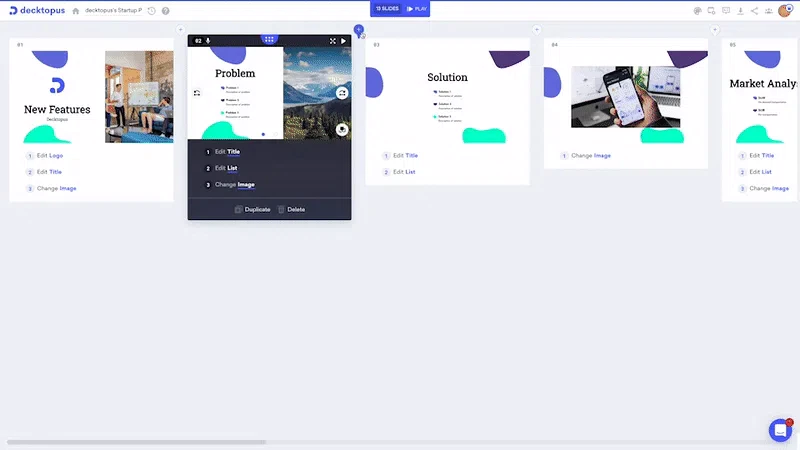
Task: Click the home icon beside the logo
Action: tap(76, 11)
